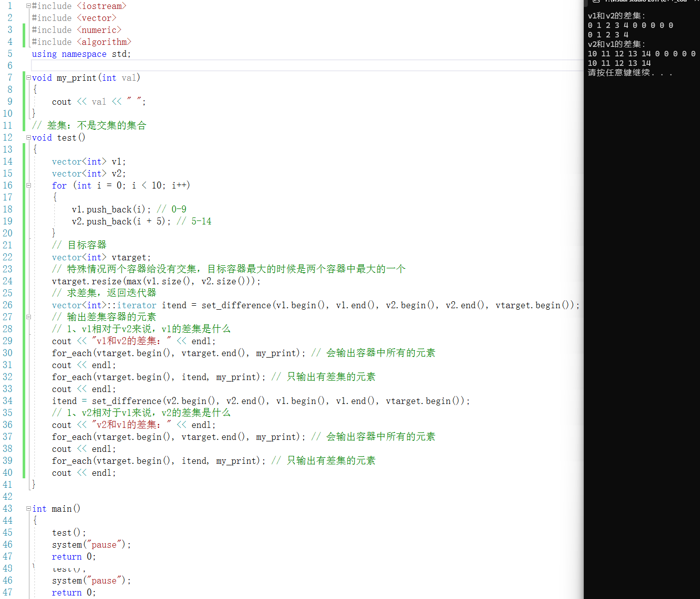The width and height of the screenshot is (700, 599).
Task: Click the '目标容器' comment
Action: [79, 245]
